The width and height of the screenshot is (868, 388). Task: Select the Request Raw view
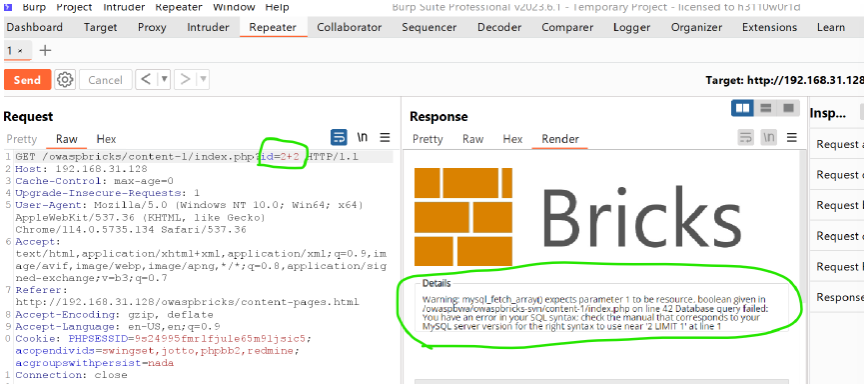(67, 139)
